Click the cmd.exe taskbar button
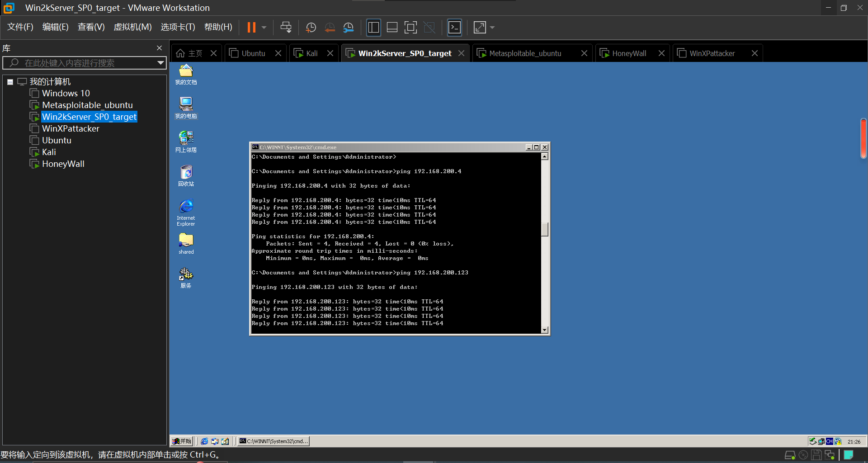Viewport: 868px width, 463px height. [274, 441]
